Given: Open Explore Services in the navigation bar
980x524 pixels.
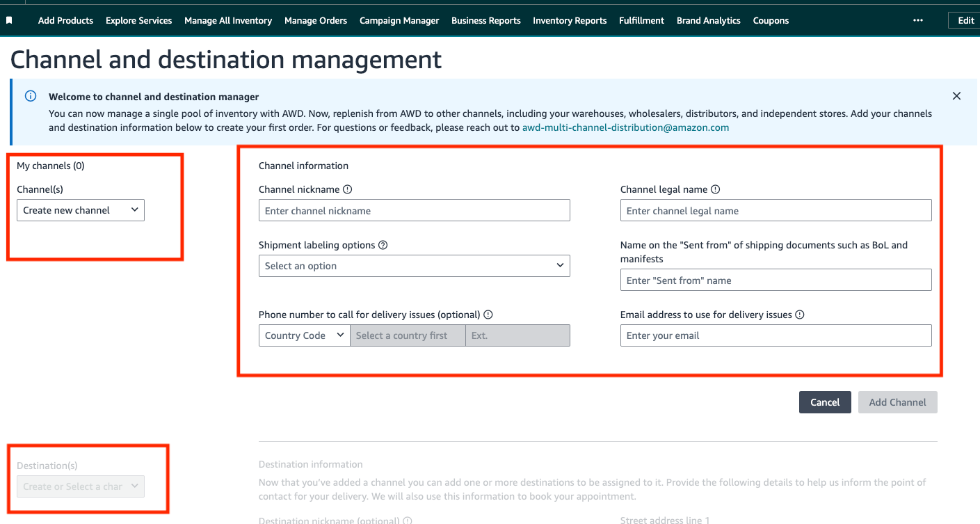Looking at the screenshot, I should [x=138, y=21].
